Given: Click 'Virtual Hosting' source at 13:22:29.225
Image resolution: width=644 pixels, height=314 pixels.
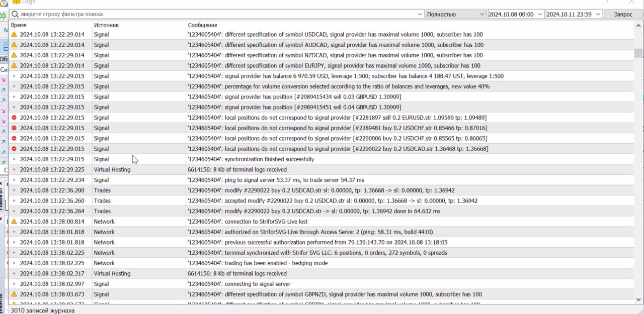Looking at the screenshot, I should click(112, 170).
